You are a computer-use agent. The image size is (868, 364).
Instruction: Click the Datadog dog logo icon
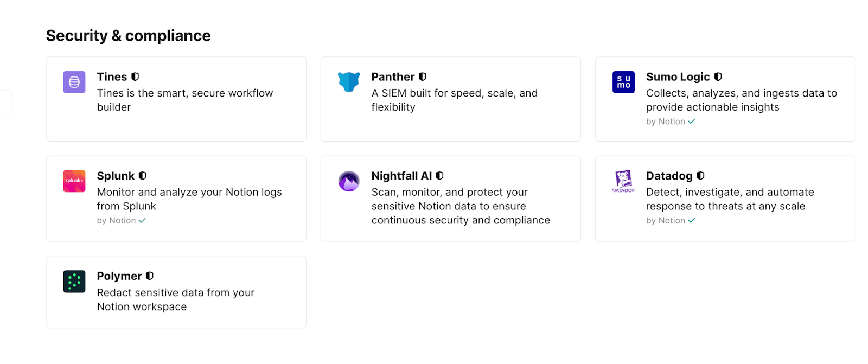[x=623, y=181]
